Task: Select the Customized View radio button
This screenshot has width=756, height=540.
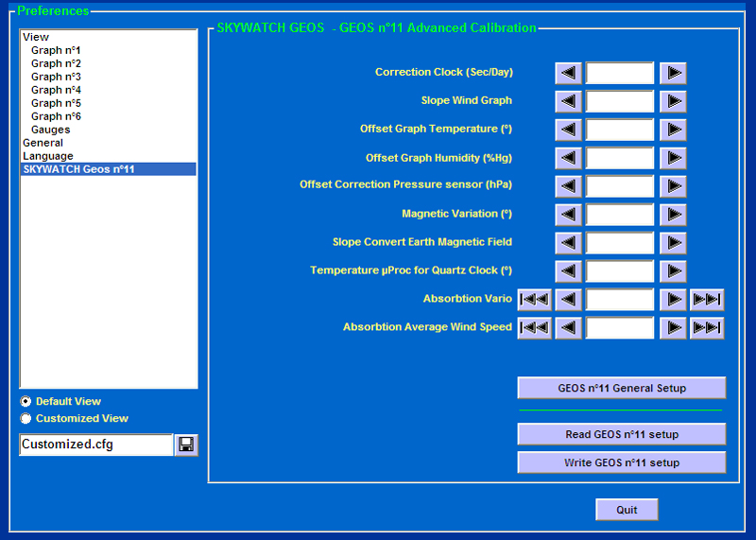Action: (26, 418)
